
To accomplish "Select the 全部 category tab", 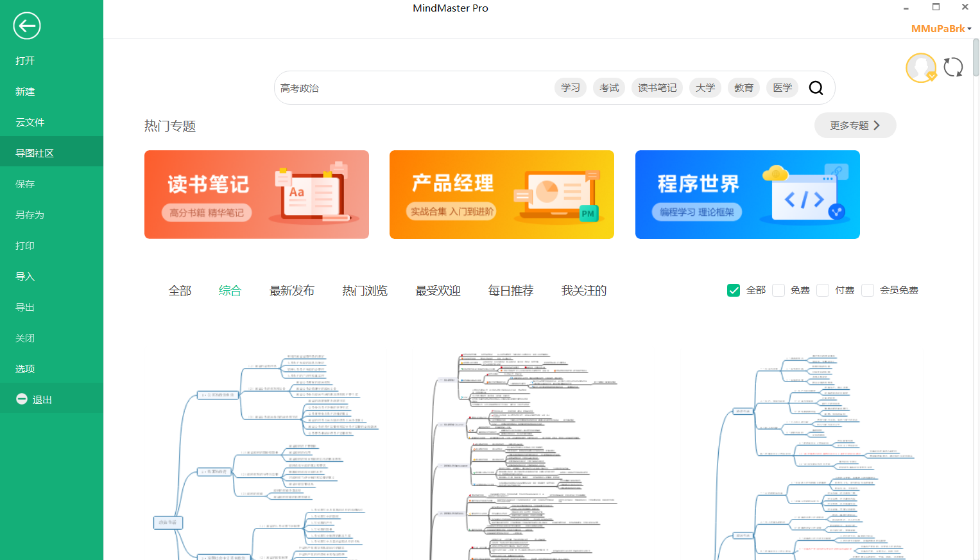I will (180, 291).
